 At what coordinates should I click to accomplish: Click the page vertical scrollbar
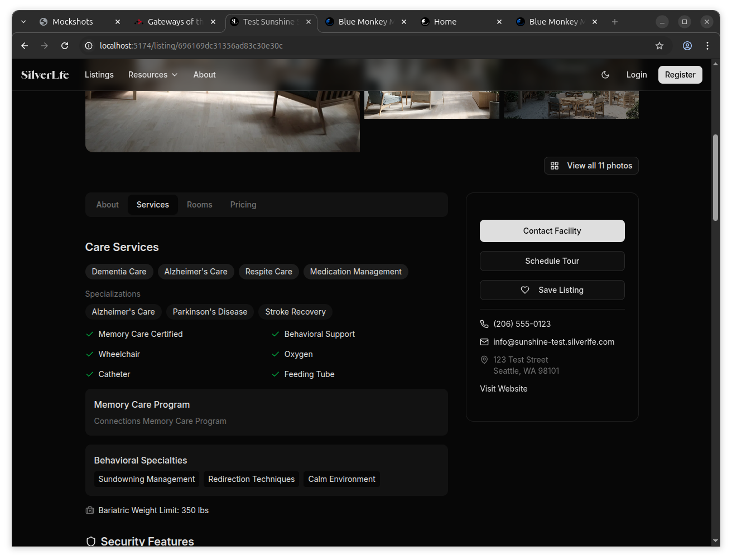tap(716, 178)
